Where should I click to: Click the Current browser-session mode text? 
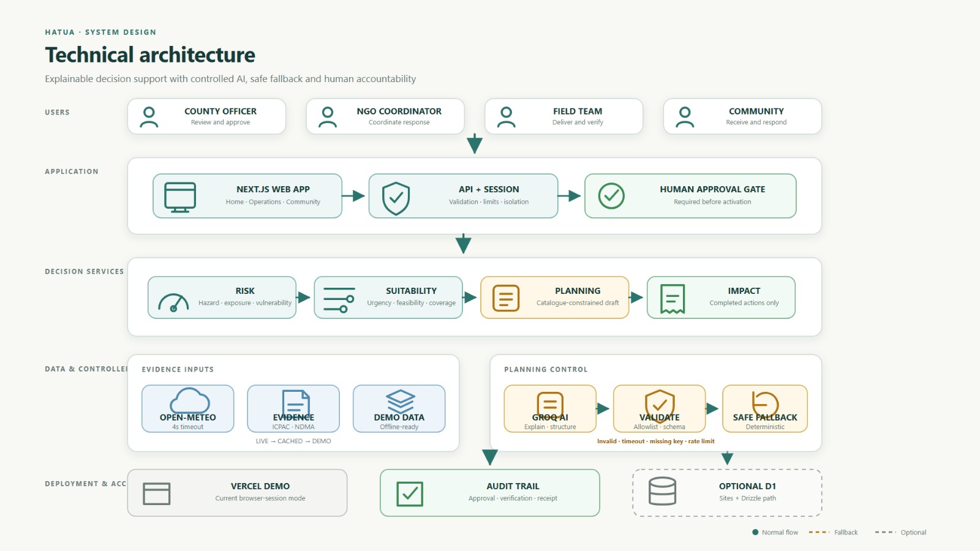coord(260,498)
